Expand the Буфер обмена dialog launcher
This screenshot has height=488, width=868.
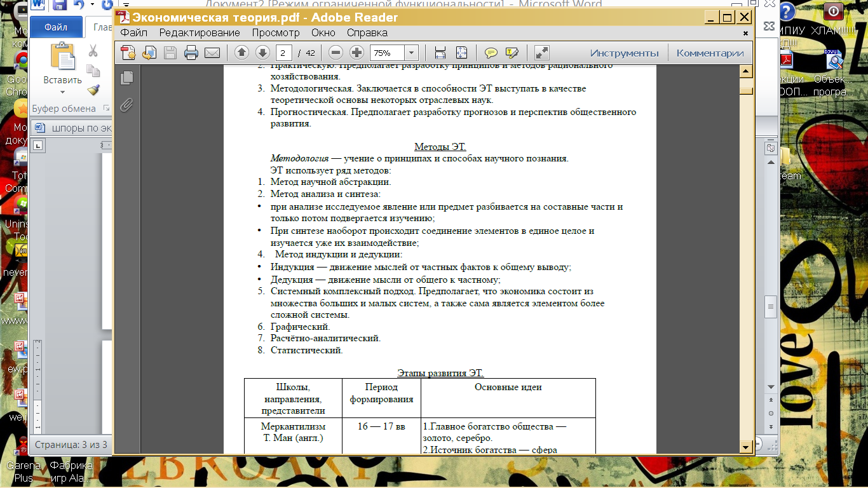click(105, 109)
